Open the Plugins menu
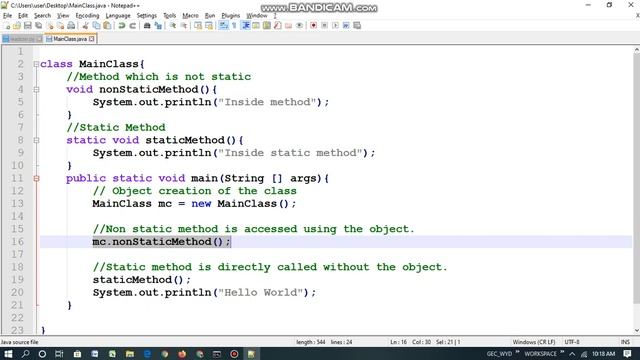The width and height of the screenshot is (640, 360). (231, 16)
